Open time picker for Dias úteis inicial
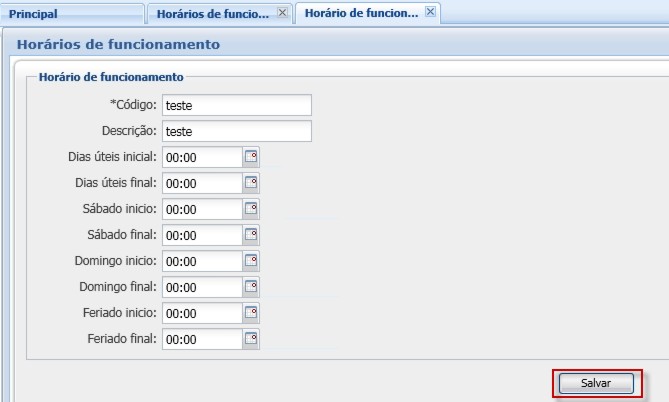The image size is (669, 402). (x=251, y=157)
